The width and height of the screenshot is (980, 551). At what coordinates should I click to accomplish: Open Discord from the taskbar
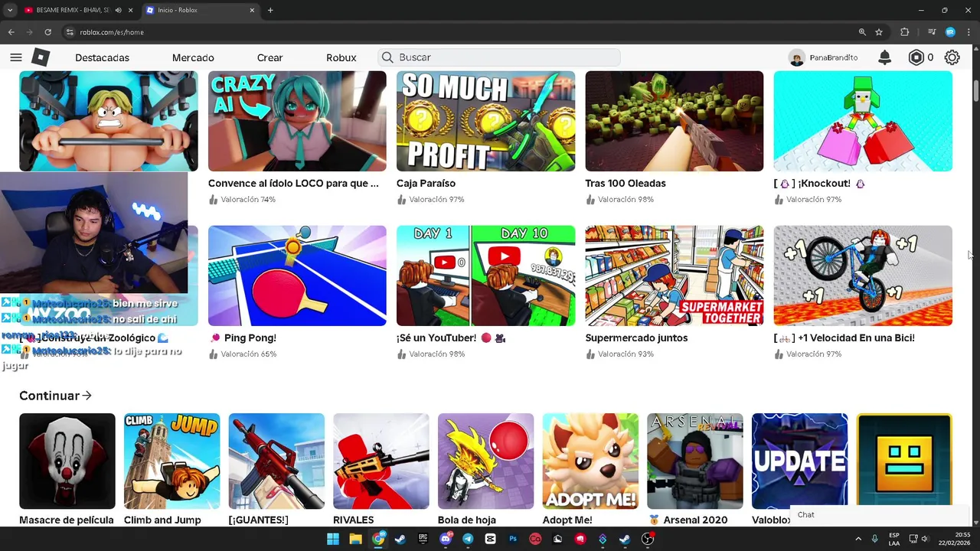coord(446,539)
